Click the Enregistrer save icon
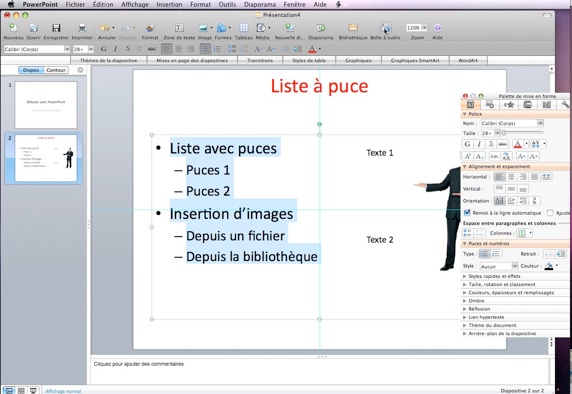 56,28
